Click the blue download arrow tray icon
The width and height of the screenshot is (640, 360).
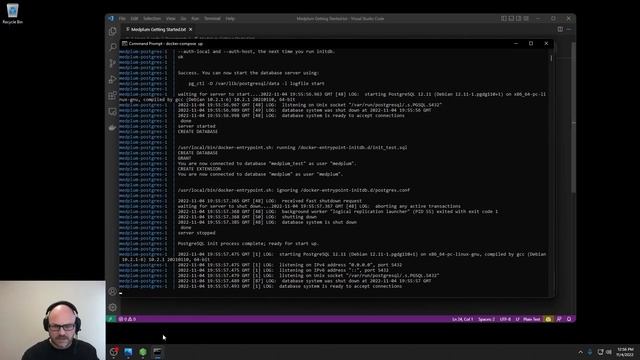590,352
